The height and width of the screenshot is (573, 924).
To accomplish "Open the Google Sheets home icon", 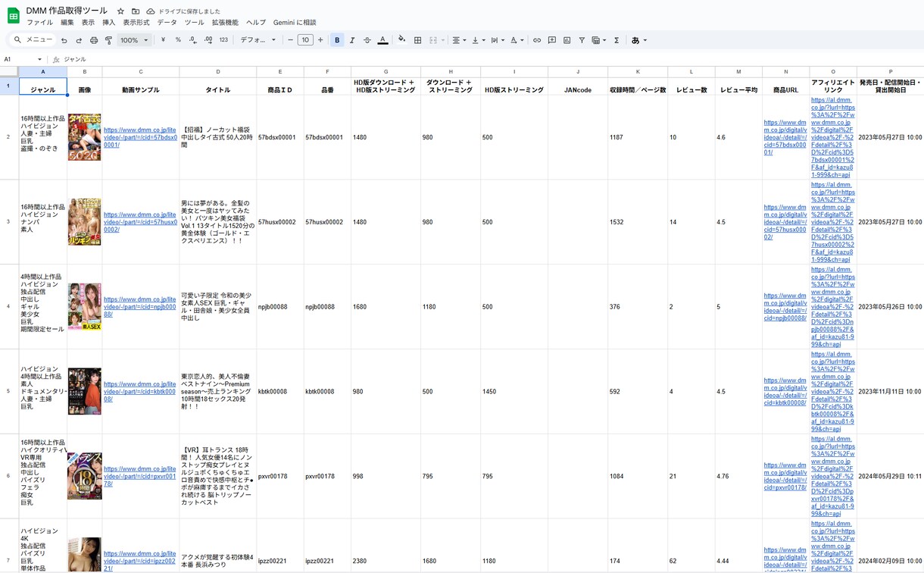I will 13,16.
